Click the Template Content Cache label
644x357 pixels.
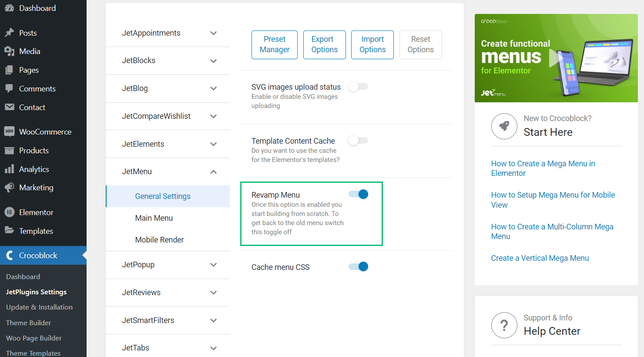(x=293, y=141)
